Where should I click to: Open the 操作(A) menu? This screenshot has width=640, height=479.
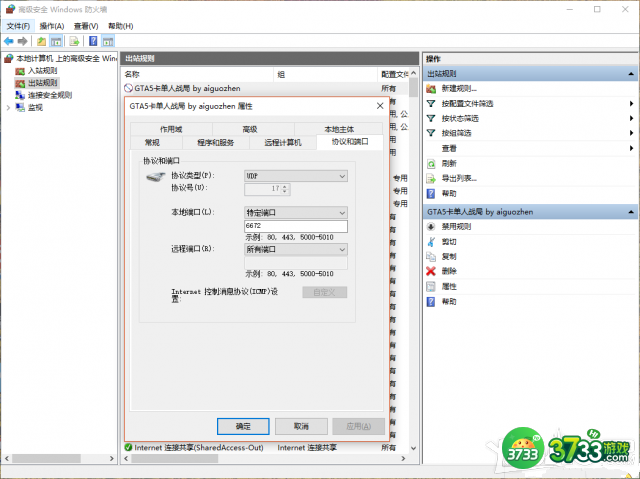[52, 27]
